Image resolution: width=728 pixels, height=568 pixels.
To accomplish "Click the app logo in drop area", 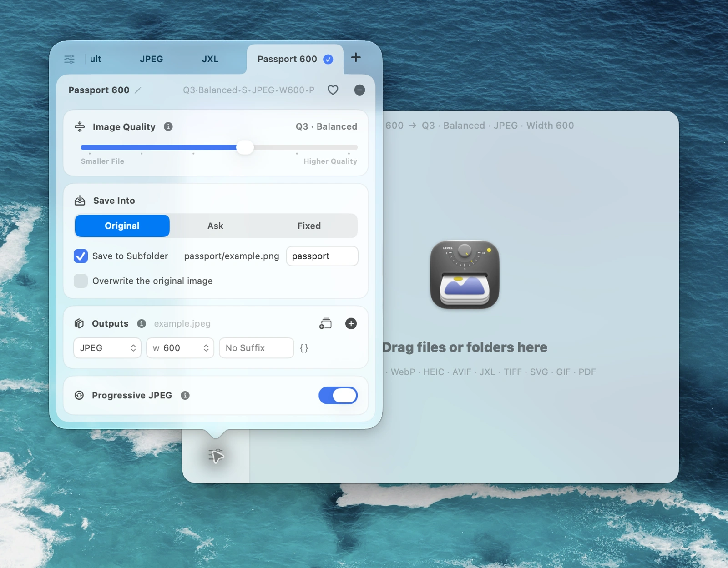I will 465,275.
